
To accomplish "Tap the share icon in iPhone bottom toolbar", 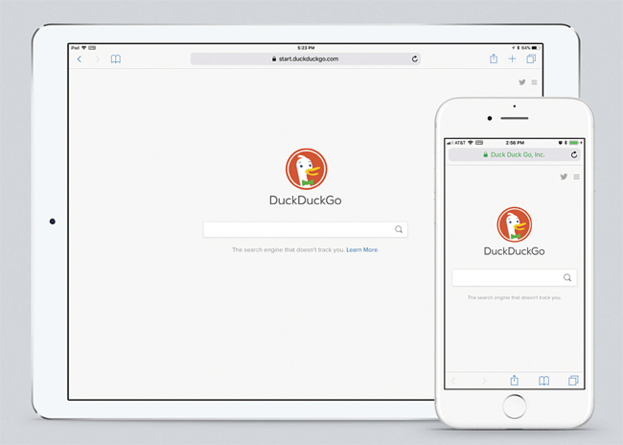I will coord(514,380).
